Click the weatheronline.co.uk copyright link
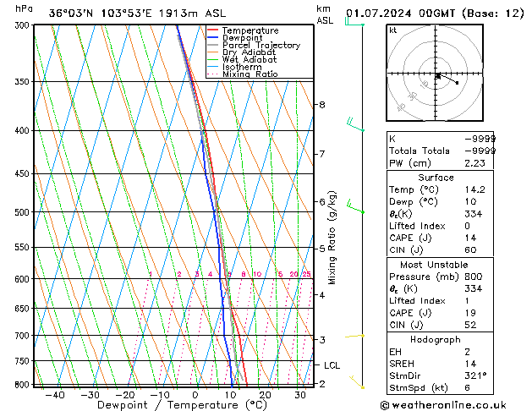 point(443,405)
